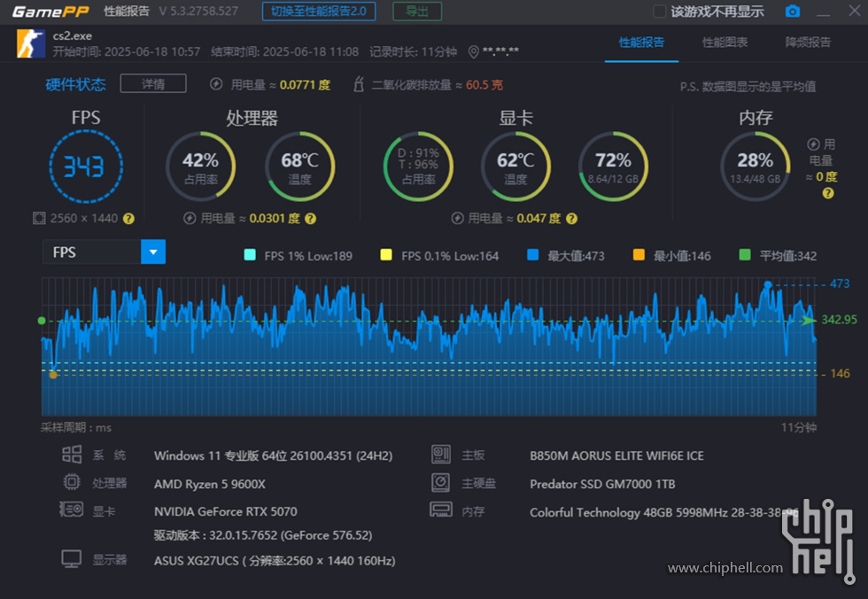Click the 343 FPS circular gauge
868x599 pixels.
(x=86, y=167)
